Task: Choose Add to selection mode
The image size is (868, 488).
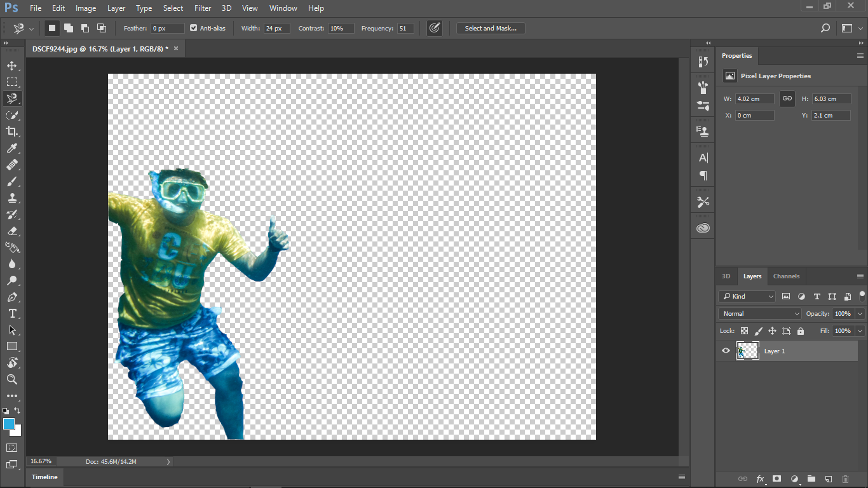Action: click(68, 28)
